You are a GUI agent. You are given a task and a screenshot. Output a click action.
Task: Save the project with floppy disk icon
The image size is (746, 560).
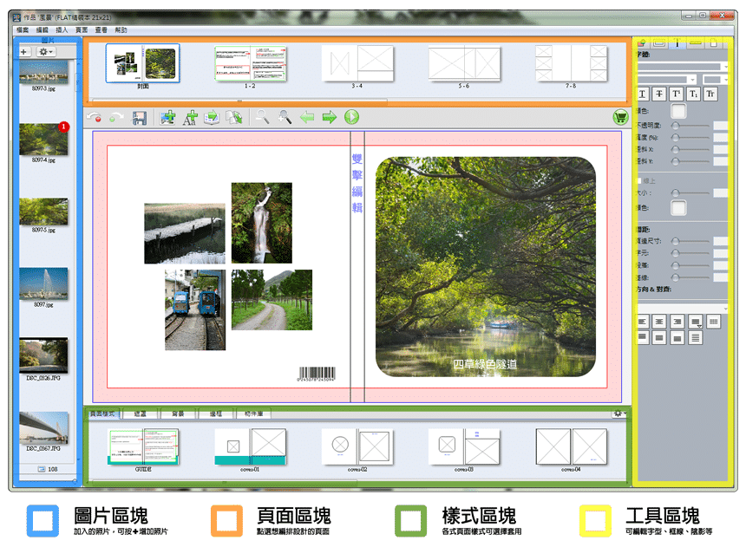point(140,117)
